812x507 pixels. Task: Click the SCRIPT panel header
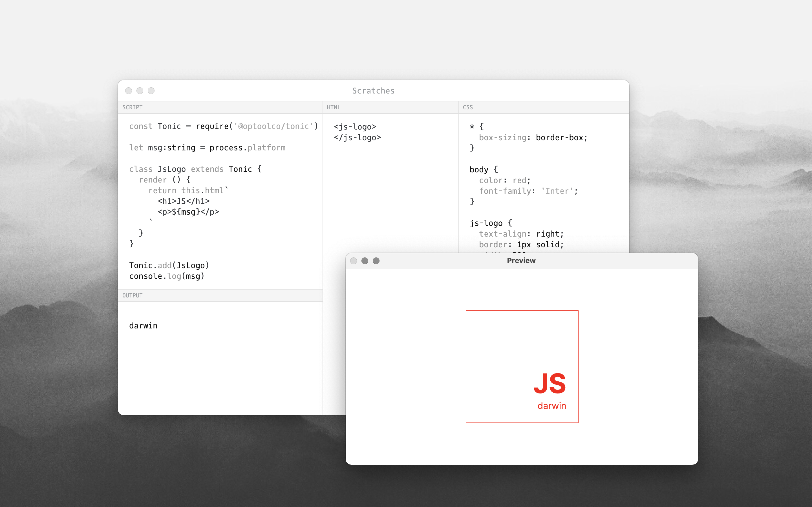pos(132,107)
